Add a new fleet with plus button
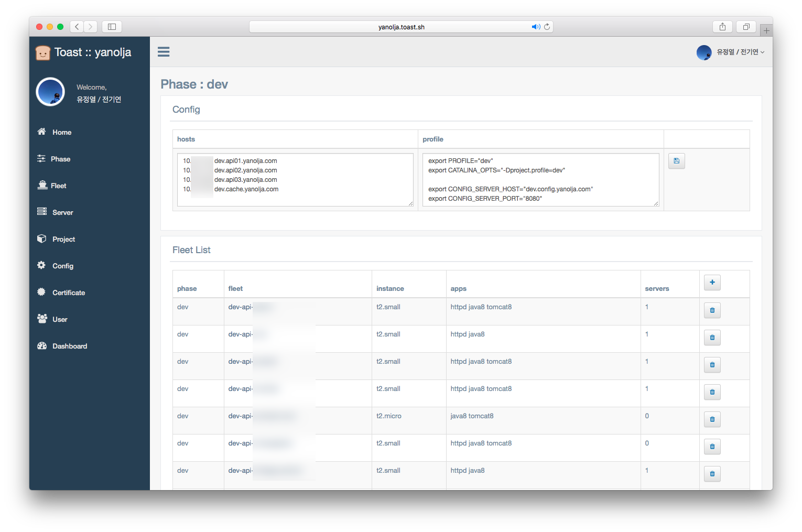802x532 pixels. [x=712, y=283]
